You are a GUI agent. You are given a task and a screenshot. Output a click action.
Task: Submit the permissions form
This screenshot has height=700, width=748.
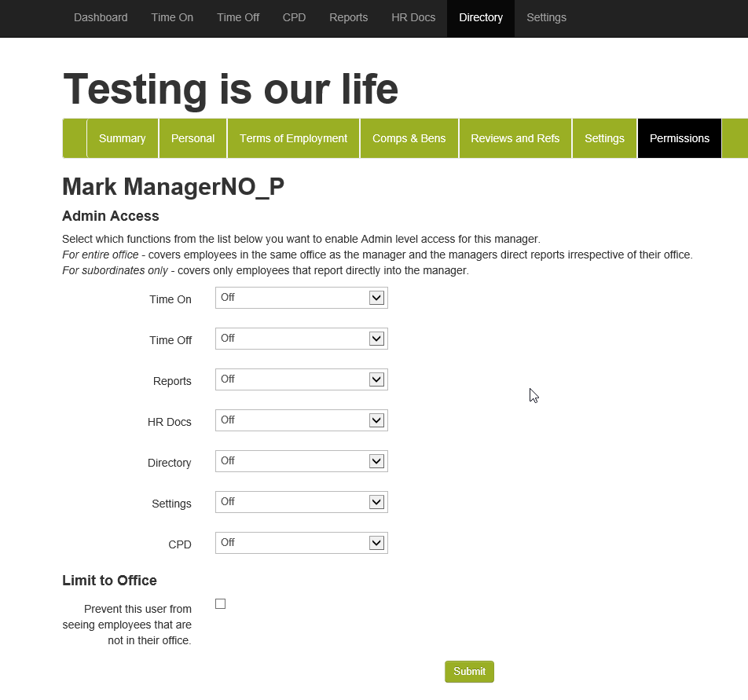click(469, 672)
